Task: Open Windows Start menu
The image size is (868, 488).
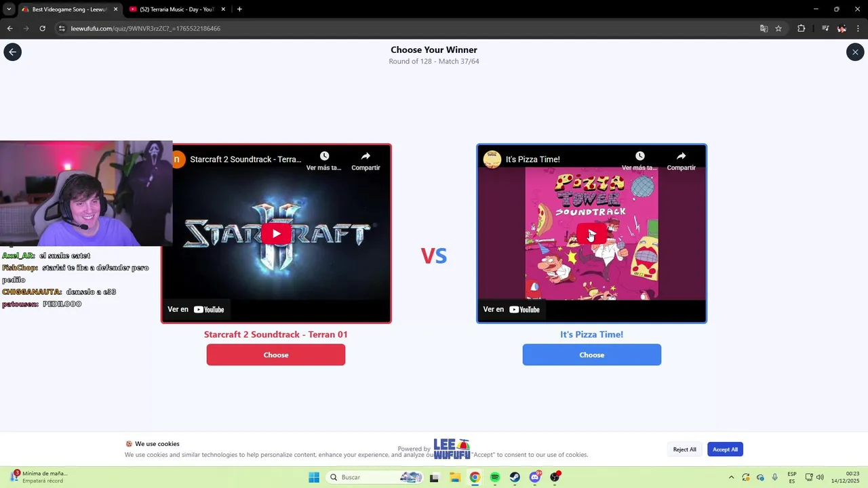Action: [313, 477]
